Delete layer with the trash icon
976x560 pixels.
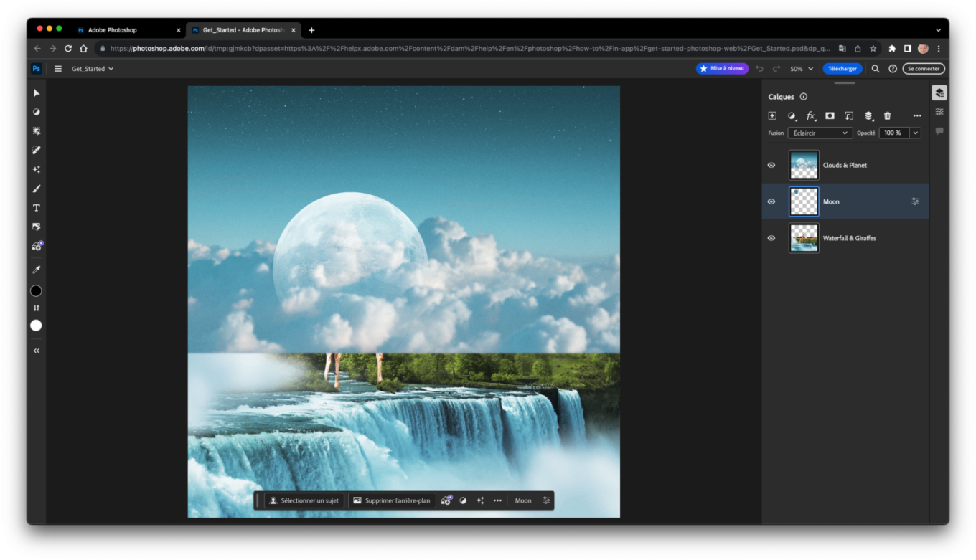click(x=887, y=115)
